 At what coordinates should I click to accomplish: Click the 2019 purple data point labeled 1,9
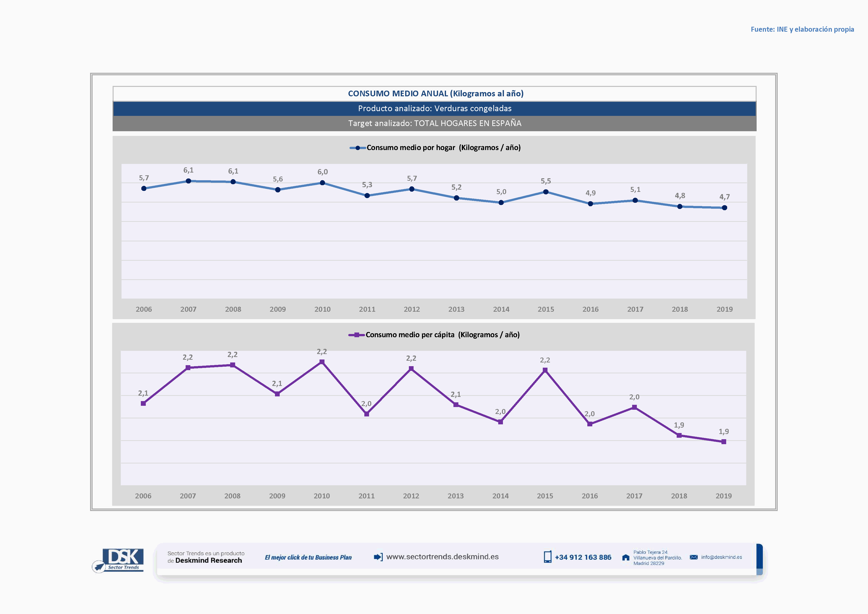[x=724, y=442]
